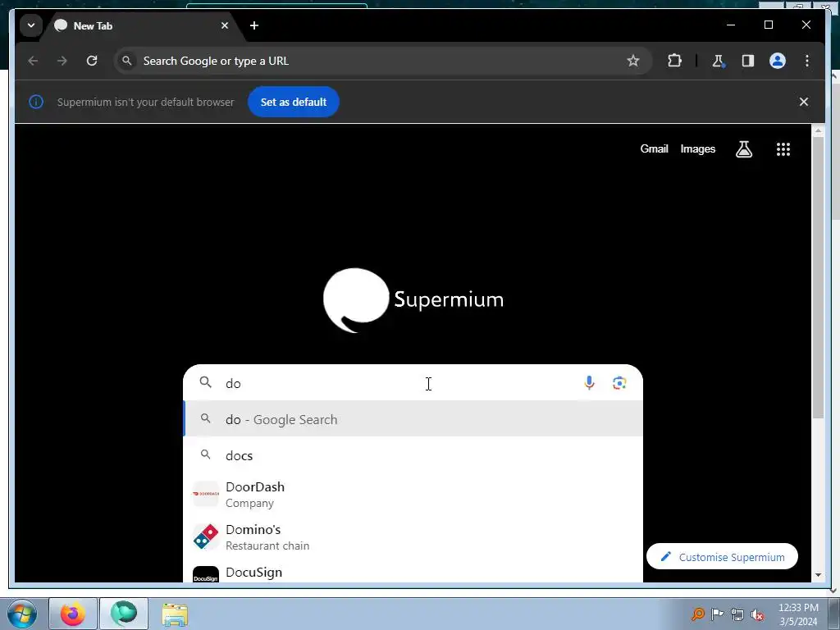Click the infobar information icon
The image size is (840, 630).
pos(36,102)
